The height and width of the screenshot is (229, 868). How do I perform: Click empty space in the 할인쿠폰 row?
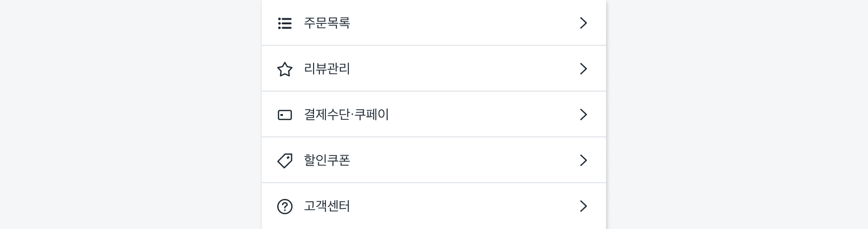[x=459, y=160]
